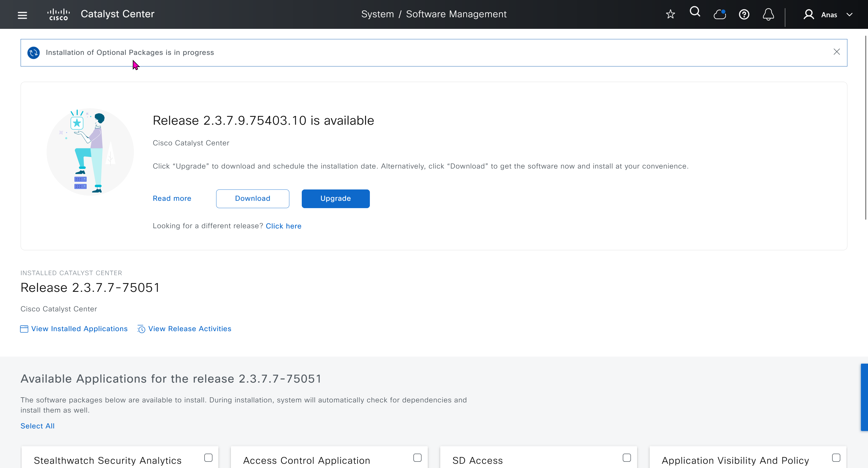The width and height of the screenshot is (868, 468).
Task: Click the System breadcrumb item
Action: coord(377,14)
